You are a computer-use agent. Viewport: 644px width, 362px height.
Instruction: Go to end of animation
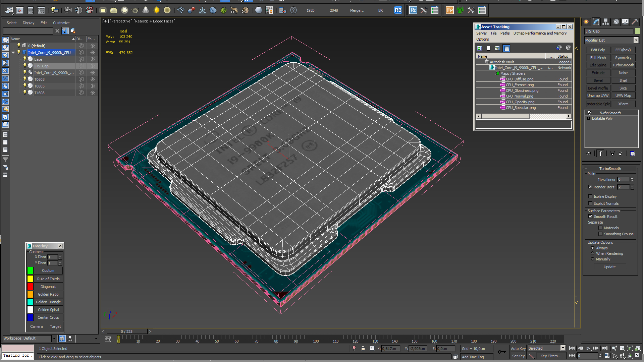tap(605, 349)
